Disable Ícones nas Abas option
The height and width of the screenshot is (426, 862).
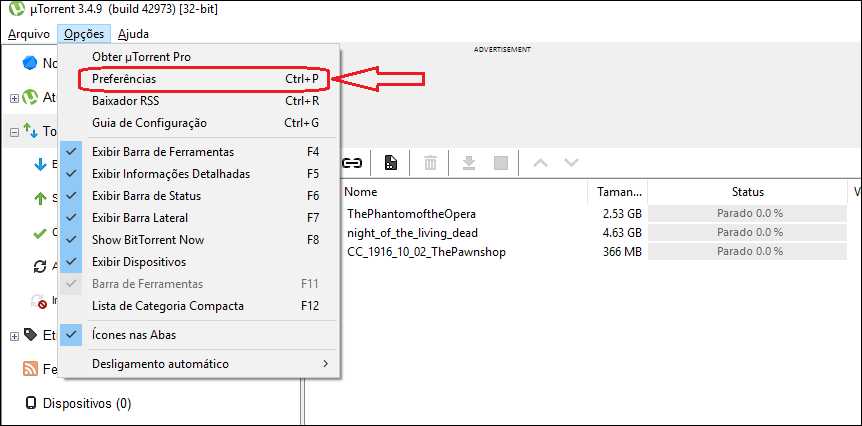(134, 335)
